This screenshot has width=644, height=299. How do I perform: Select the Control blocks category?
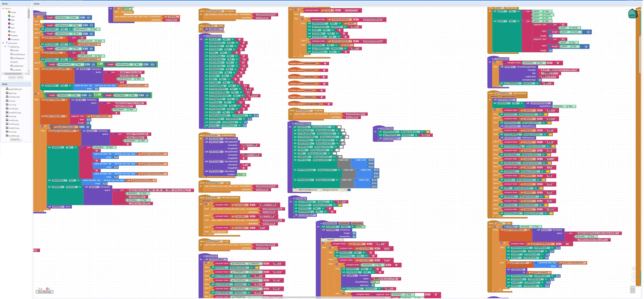click(13, 12)
